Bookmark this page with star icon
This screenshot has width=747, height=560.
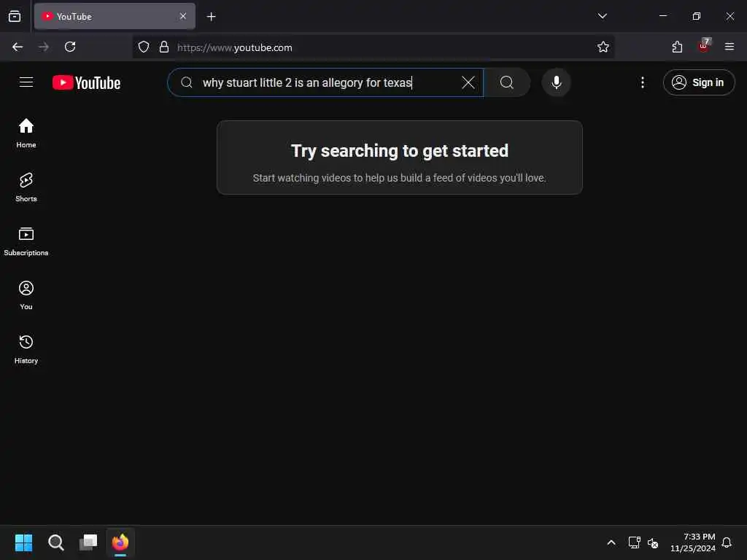603,47
